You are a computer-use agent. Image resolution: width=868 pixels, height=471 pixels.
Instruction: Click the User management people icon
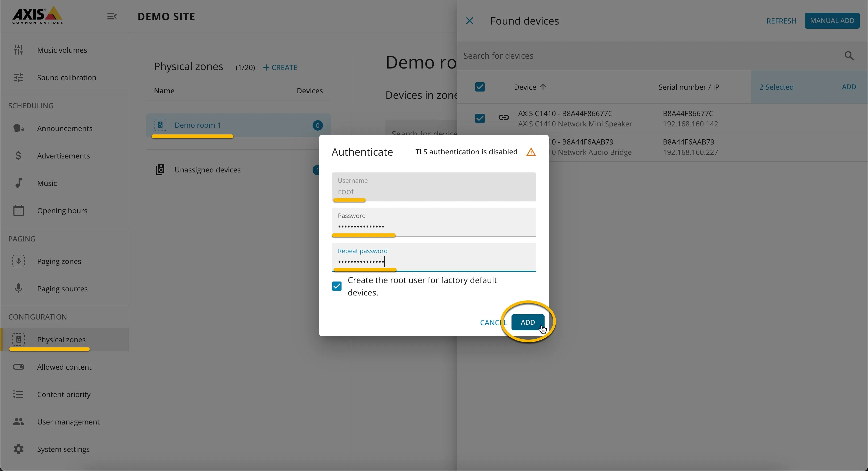tap(19, 421)
